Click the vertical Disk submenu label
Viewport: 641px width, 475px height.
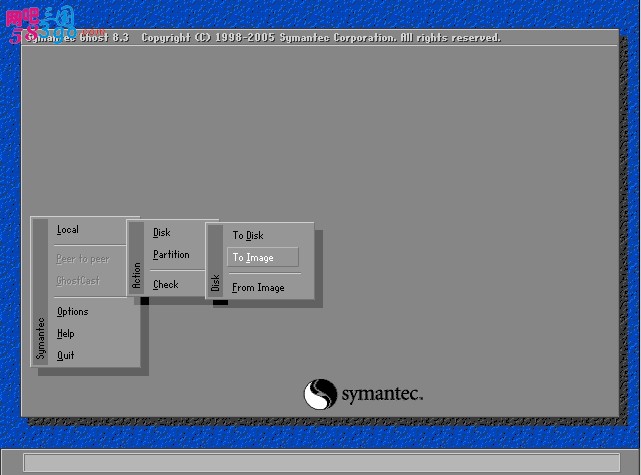point(215,283)
